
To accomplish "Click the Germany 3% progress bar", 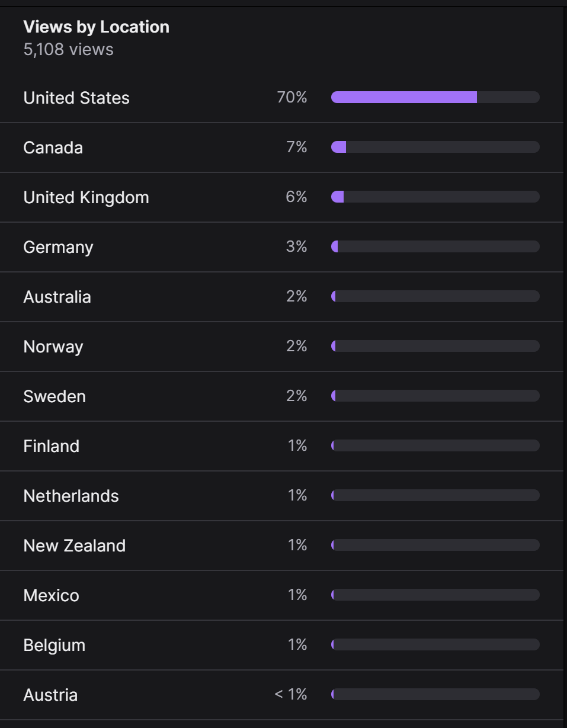I will [x=435, y=246].
